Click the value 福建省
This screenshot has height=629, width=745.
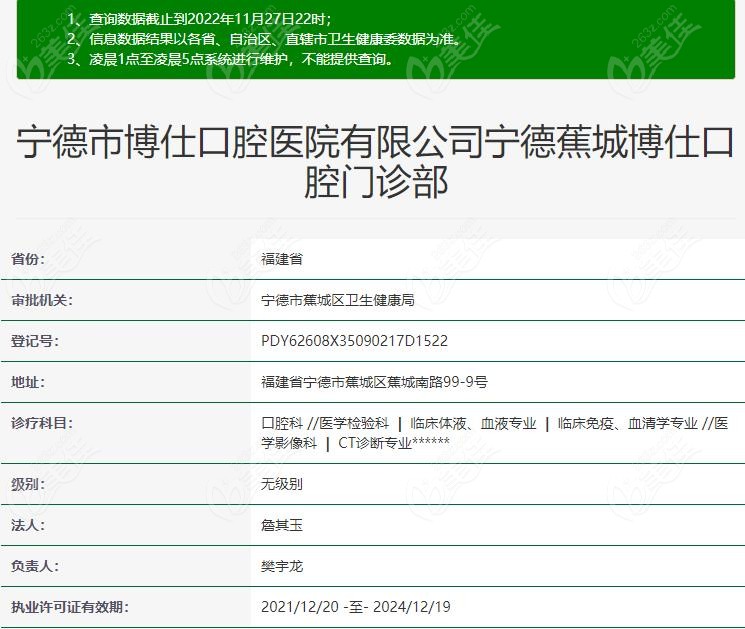(282, 259)
